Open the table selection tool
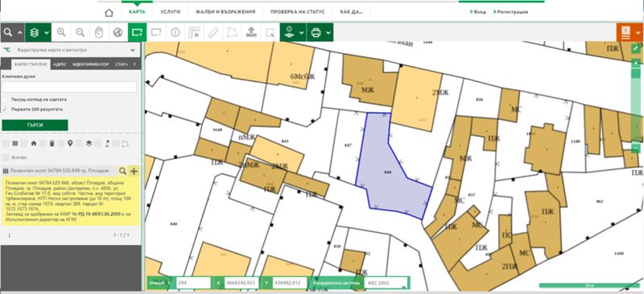Viewport: 644px width, 294px height. pos(194,32)
